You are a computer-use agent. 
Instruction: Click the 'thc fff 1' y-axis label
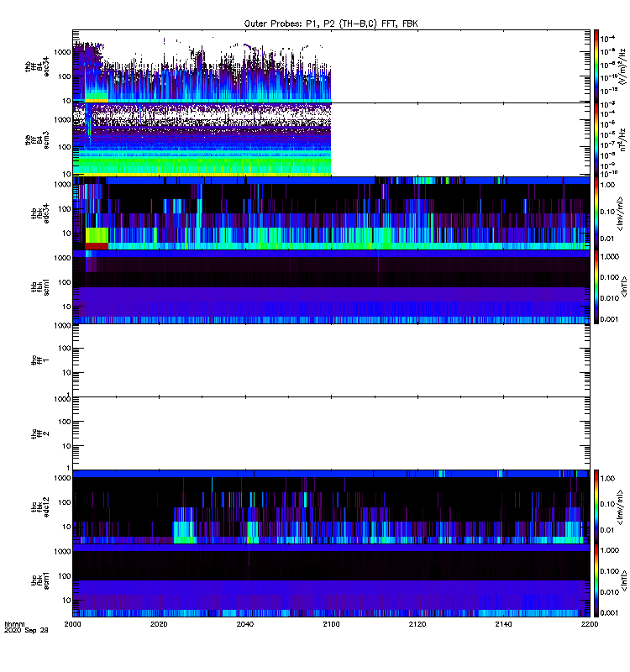click(x=40, y=360)
